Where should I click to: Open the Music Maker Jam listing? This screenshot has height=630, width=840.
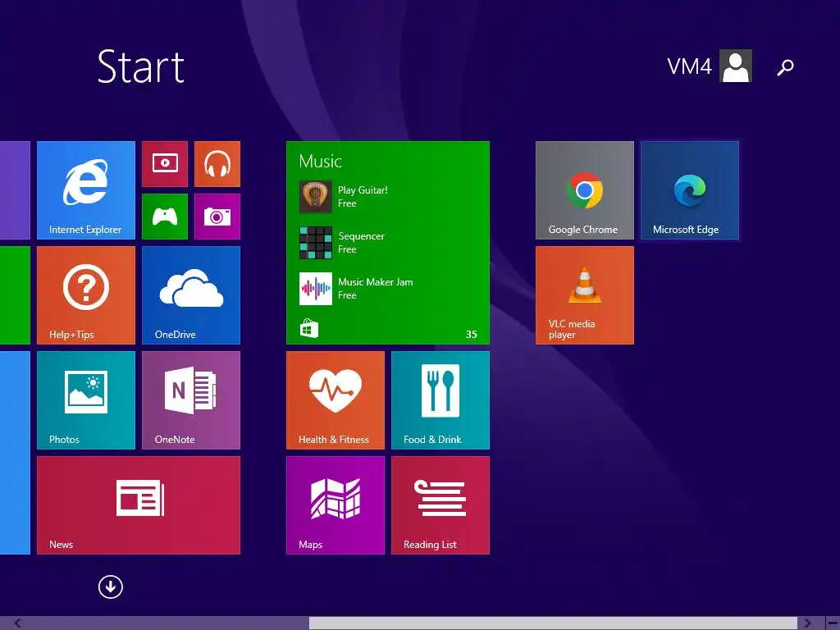pos(375,288)
